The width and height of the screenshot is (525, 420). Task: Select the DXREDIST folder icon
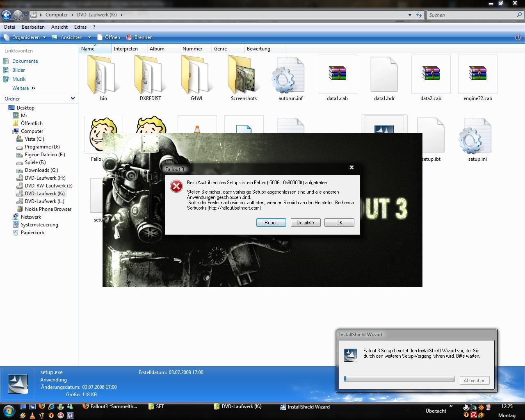tap(150, 75)
